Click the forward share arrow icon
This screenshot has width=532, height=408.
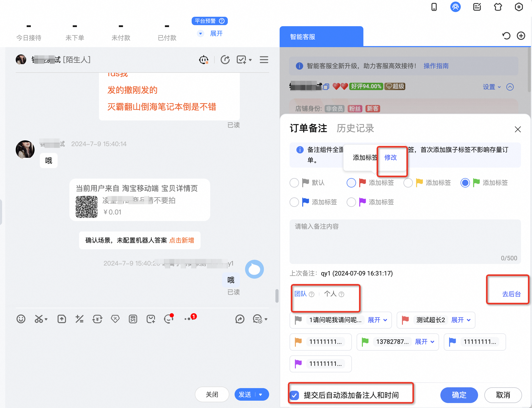[240, 319]
